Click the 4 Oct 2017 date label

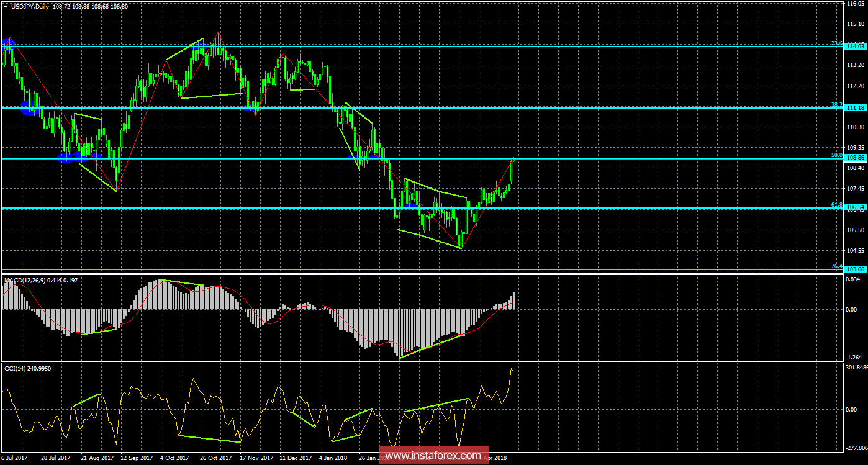(174, 458)
